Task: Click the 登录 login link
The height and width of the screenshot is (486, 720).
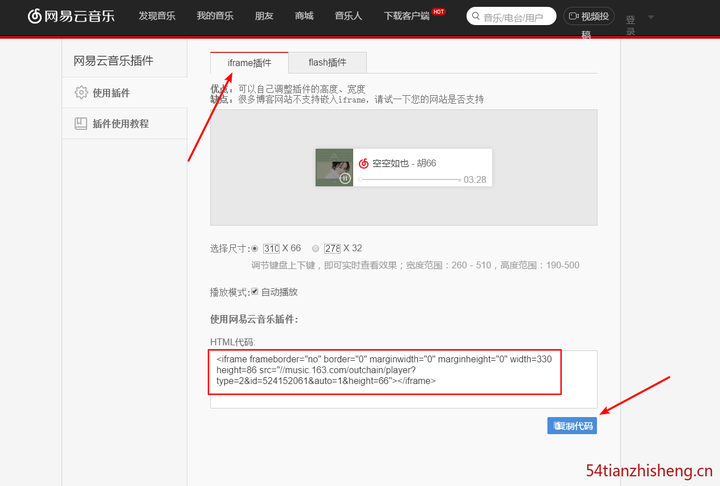Action: click(630, 25)
